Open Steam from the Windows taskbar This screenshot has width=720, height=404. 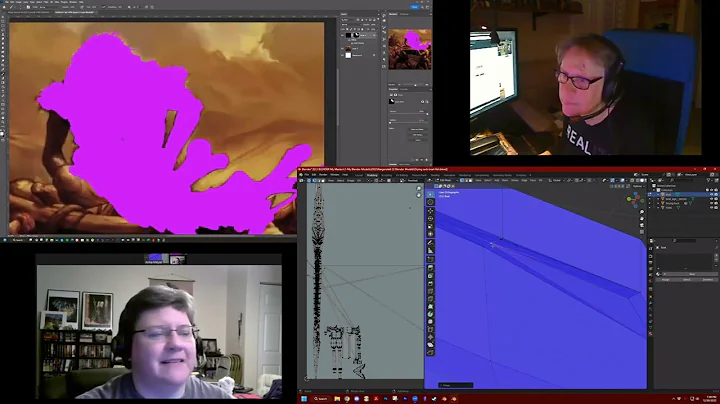click(434, 399)
